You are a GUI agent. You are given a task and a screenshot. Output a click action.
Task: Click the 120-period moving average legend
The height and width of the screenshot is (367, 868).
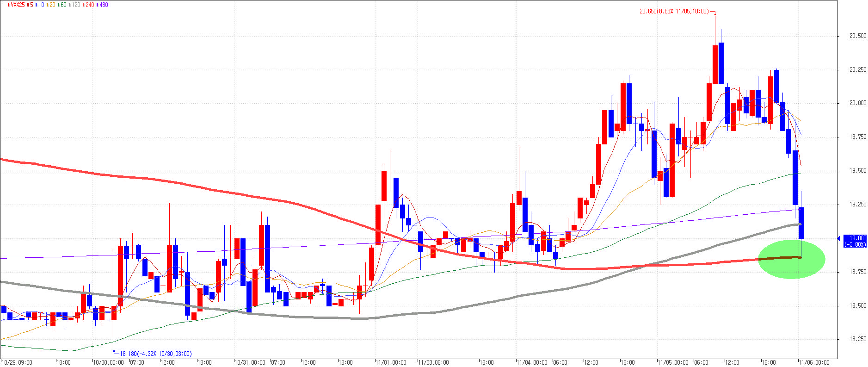coord(75,5)
